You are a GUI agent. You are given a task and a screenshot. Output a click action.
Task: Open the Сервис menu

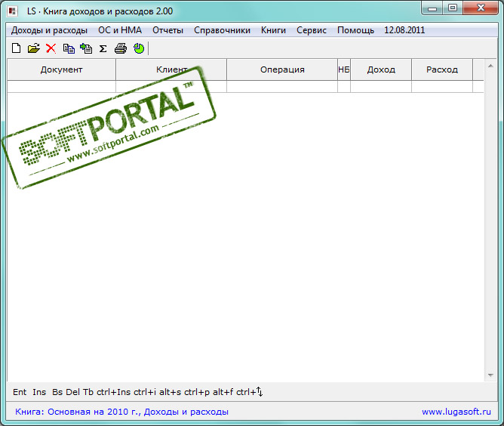coord(312,30)
